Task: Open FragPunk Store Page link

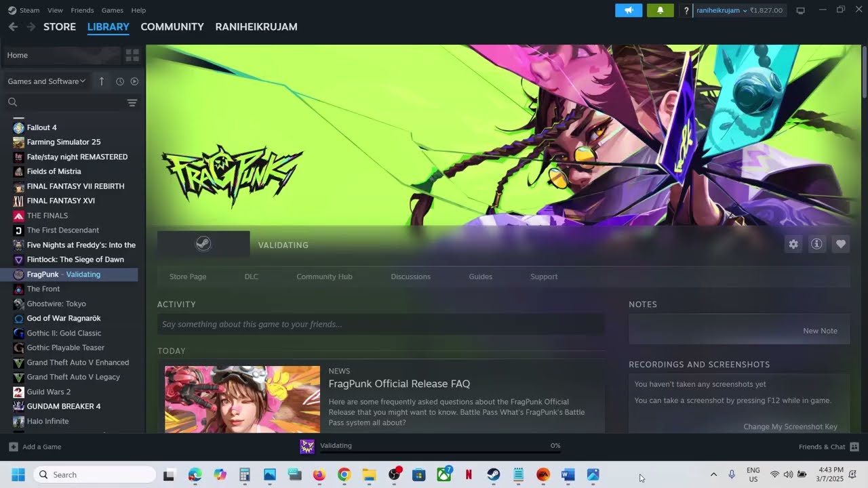Action: coord(188,277)
